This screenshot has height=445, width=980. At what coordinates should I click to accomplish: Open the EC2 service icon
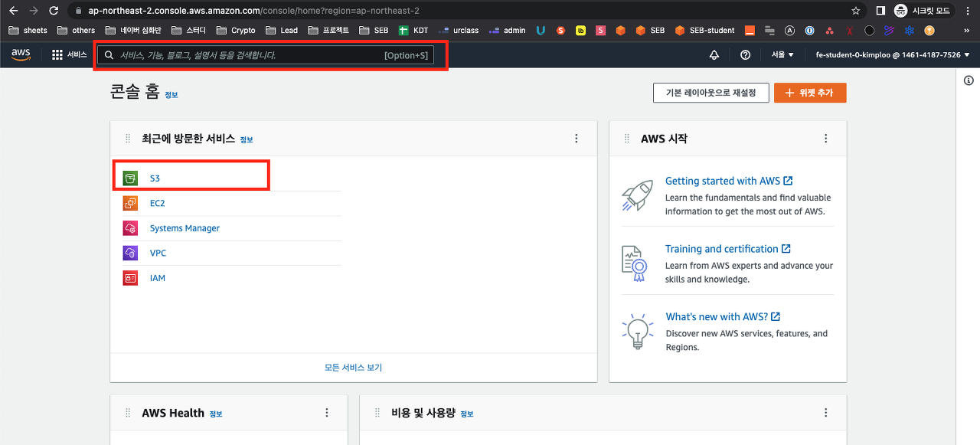click(130, 203)
